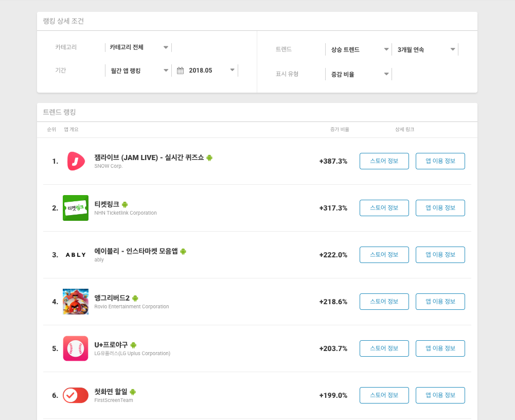Image resolution: width=515 pixels, height=420 pixels.
Task: Click Android icon next to U+프로야구
Action: [x=133, y=345]
